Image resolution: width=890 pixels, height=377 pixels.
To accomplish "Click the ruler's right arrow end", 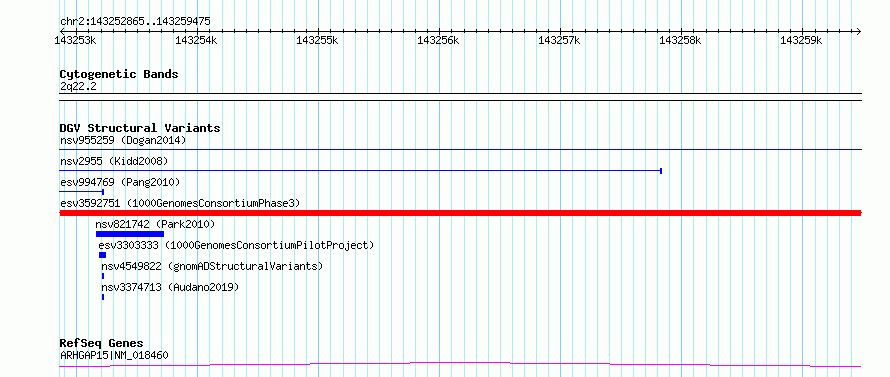I will [x=858, y=31].
